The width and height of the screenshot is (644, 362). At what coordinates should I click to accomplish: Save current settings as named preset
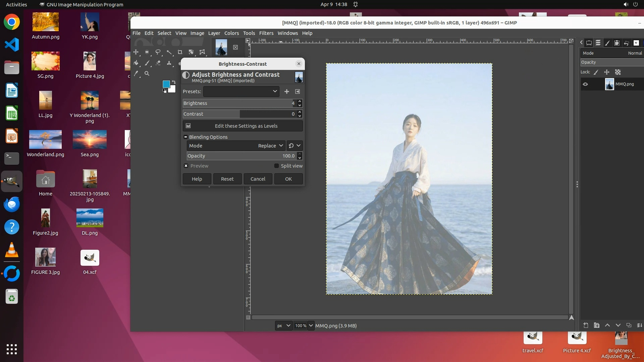(x=286, y=92)
